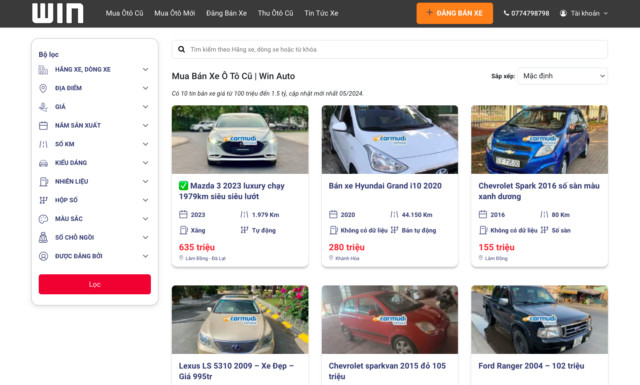This screenshot has height=385, width=640.
Task: Expand the Số chỗ ngồi filter chevron
Action: click(x=145, y=237)
